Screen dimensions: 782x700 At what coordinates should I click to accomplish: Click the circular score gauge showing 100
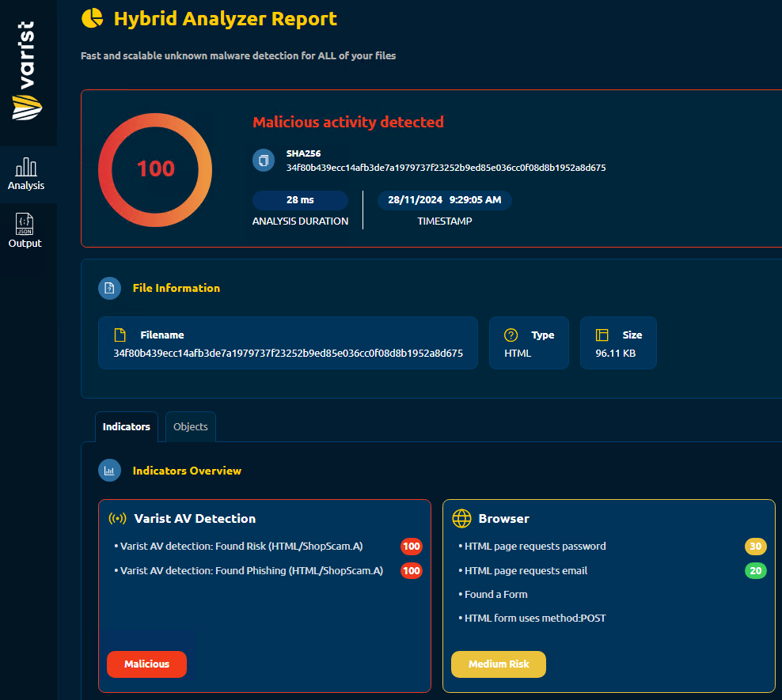[x=154, y=169]
